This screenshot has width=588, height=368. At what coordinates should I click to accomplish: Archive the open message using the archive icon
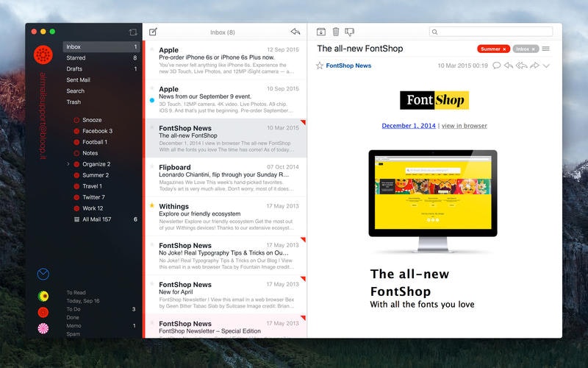321,32
